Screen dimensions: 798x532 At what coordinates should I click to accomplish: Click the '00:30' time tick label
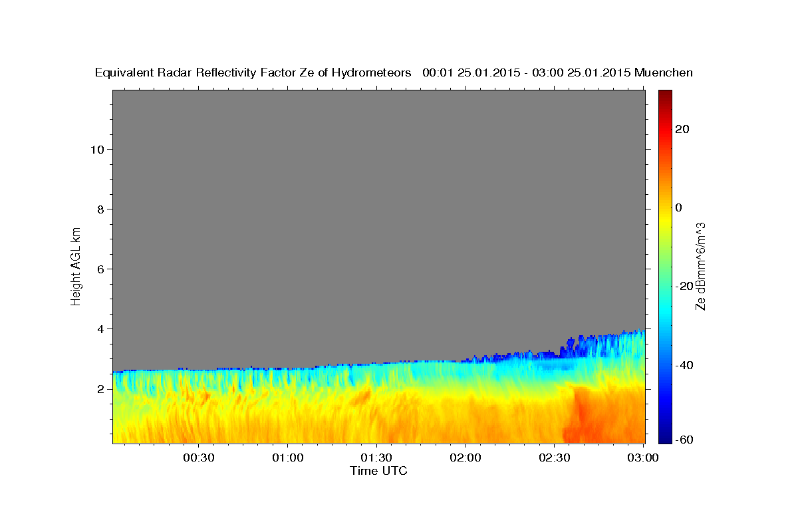pos(199,459)
